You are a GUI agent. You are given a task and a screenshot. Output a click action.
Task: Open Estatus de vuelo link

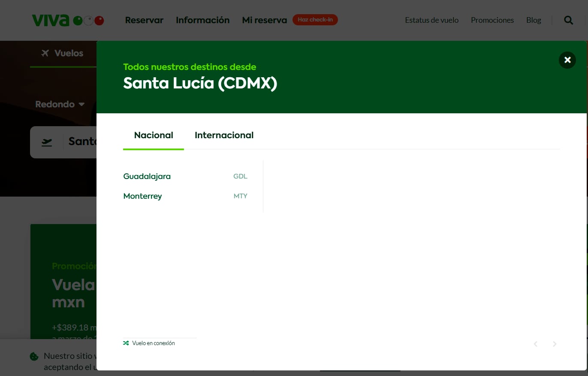pyautogui.click(x=431, y=20)
